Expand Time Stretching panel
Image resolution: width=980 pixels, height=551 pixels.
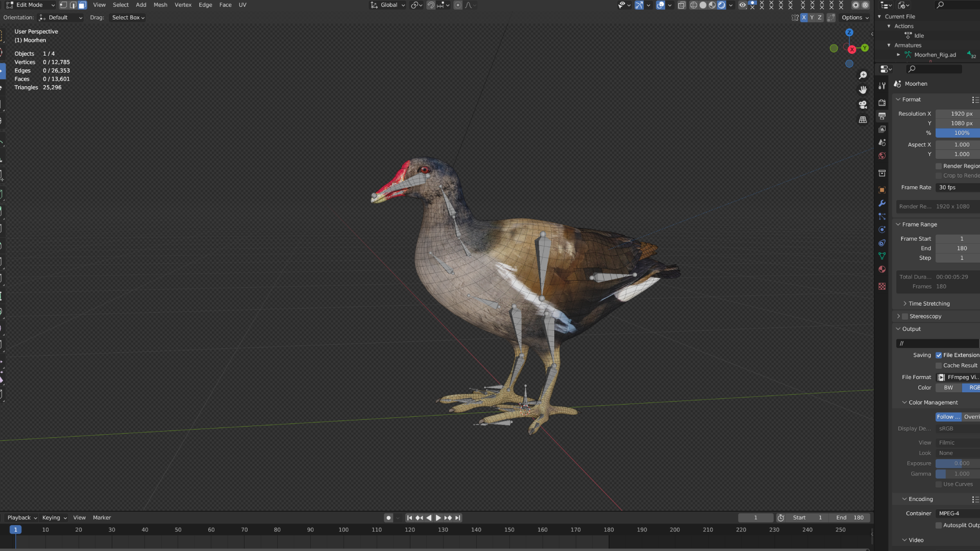(929, 304)
